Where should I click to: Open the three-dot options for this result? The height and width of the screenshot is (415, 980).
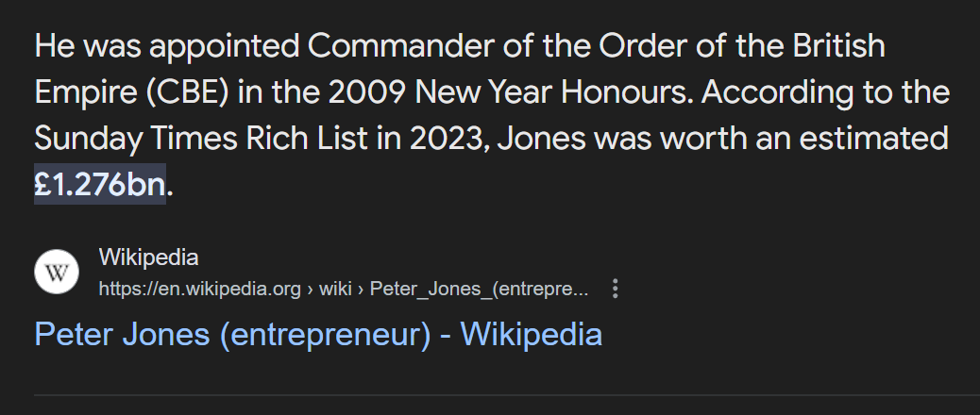(615, 289)
